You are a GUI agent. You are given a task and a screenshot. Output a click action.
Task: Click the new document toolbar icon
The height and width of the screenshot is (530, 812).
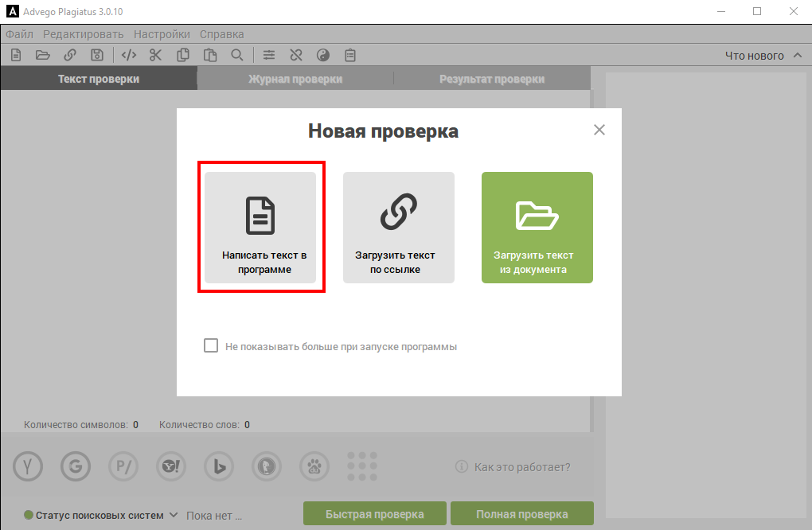tap(16, 55)
